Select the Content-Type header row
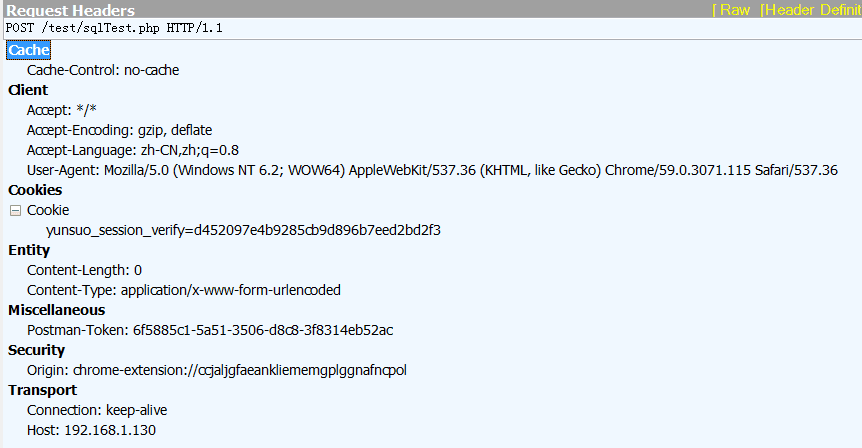This screenshot has height=448, width=862. pos(184,290)
